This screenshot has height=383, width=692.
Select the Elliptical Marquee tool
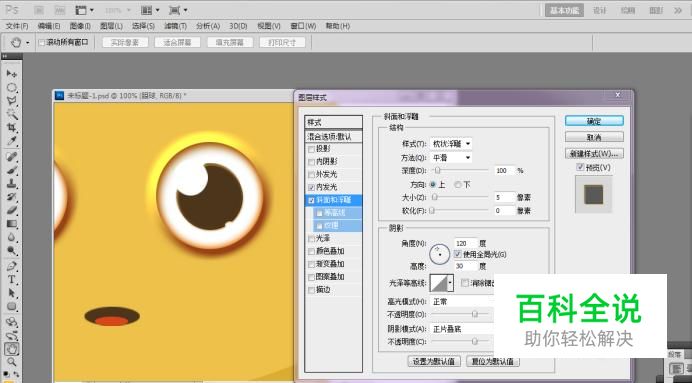(11, 87)
